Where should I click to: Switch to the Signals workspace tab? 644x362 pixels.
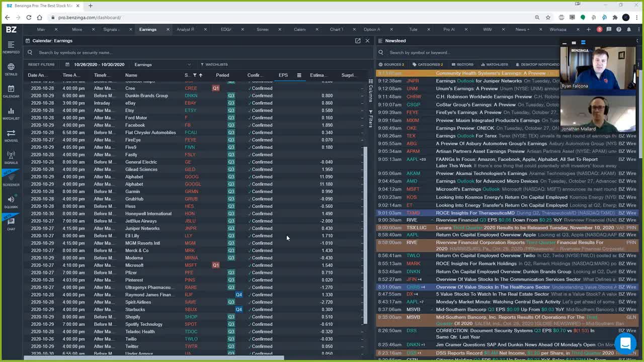tap(111, 30)
